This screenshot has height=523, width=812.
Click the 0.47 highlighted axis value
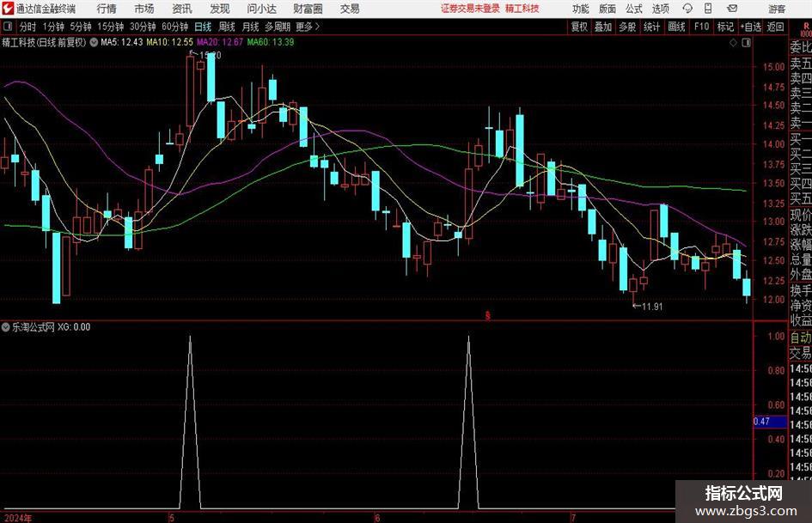click(x=770, y=422)
